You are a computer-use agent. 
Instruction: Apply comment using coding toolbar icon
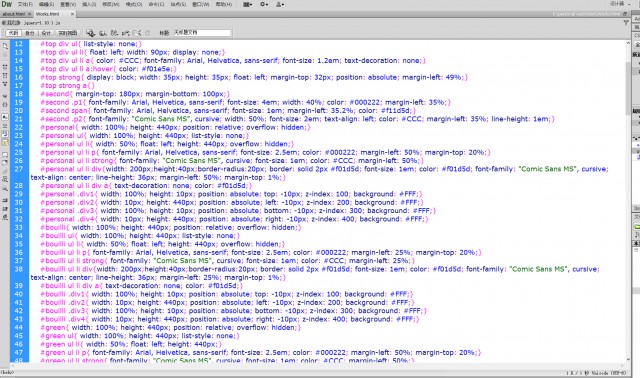5,155
